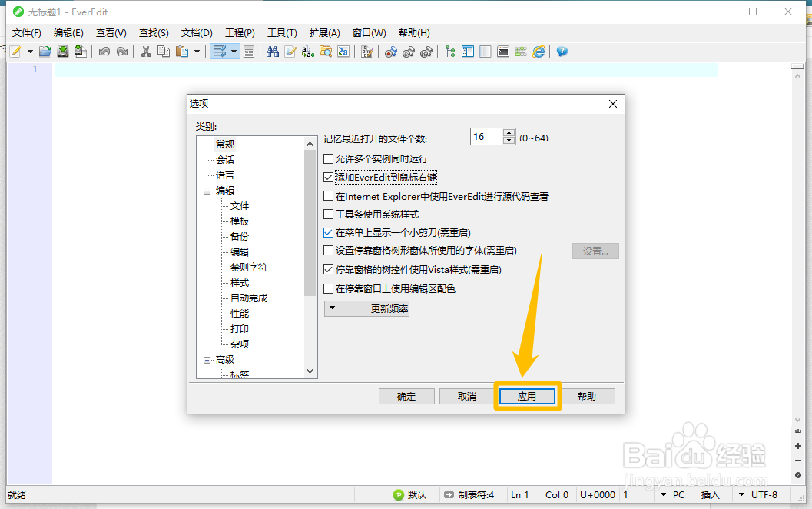Click the blue 'ba' toolbar icon
812x509 pixels.
(343, 52)
